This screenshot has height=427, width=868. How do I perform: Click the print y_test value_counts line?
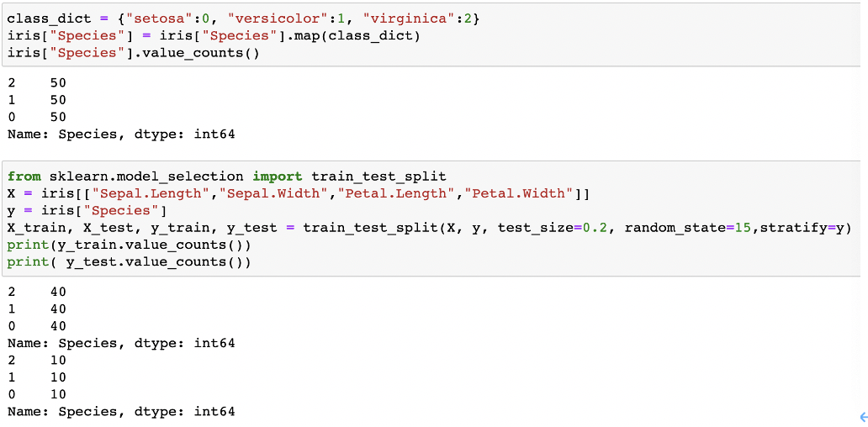[x=129, y=261]
